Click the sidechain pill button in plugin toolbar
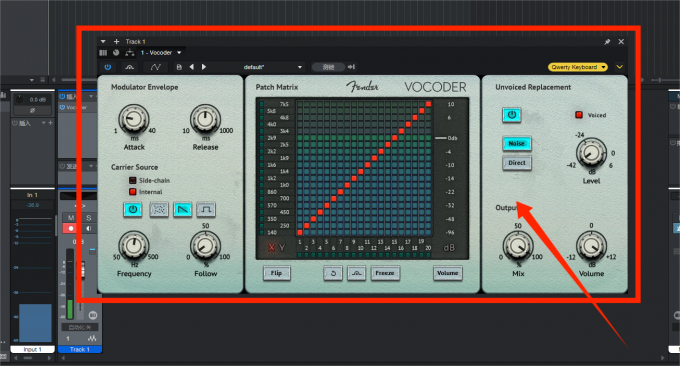The height and width of the screenshot is (366, 680). pyautogui.click(x=328, y=67)
